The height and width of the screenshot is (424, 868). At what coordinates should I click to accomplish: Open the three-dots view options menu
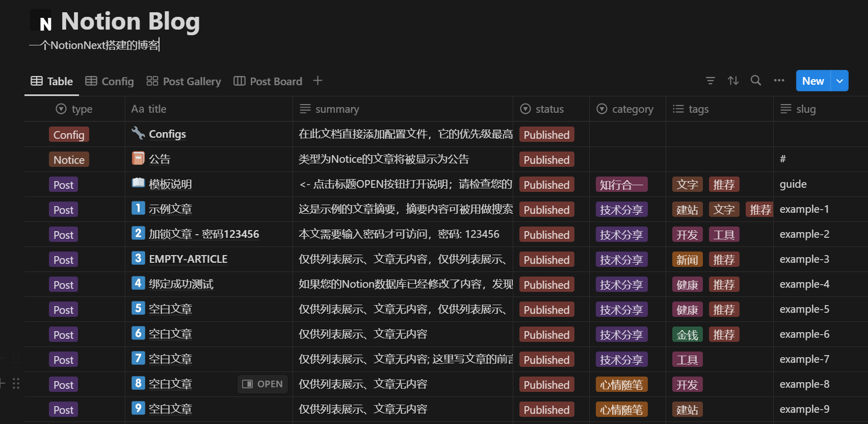(x=779, y=81)
